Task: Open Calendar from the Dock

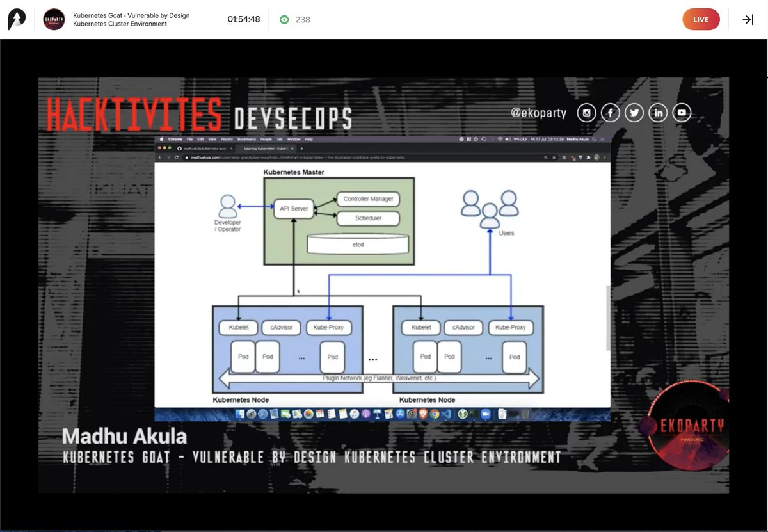Action: coord(320,414)
